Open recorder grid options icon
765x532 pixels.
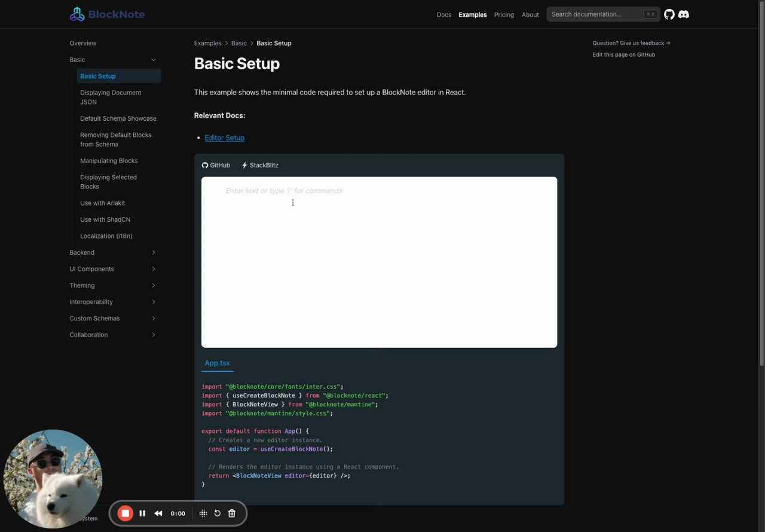[x=203, y=513]
